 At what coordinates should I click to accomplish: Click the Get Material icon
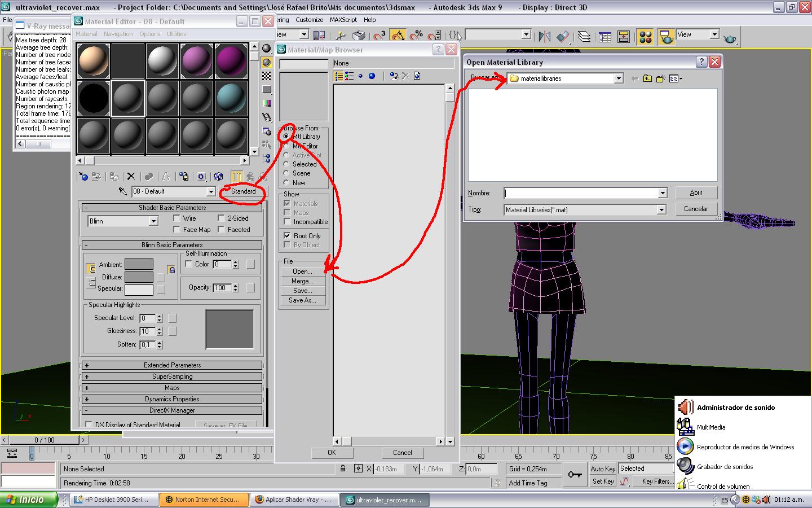tap(83, 177)
